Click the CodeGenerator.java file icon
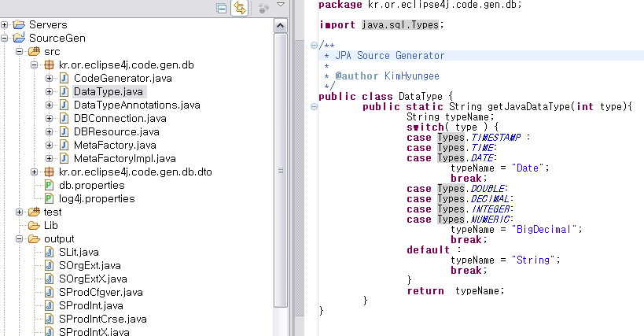 64,78
